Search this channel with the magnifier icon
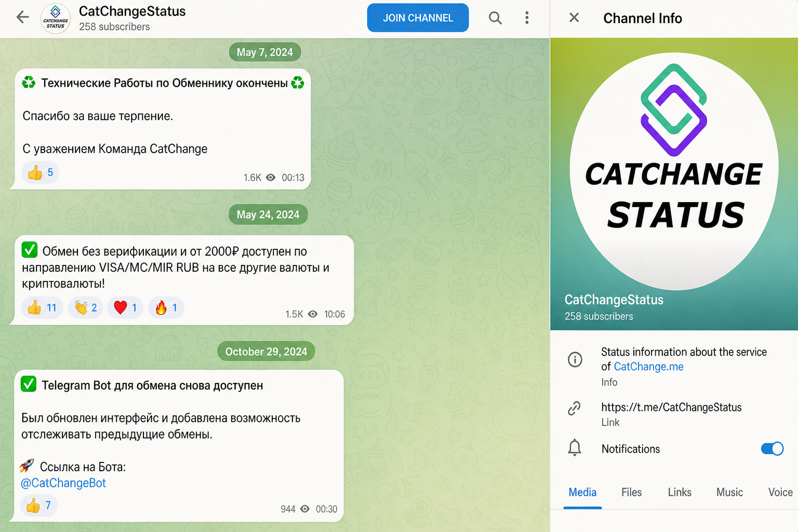The image size is (798, 532). click(x=495, y=18)
